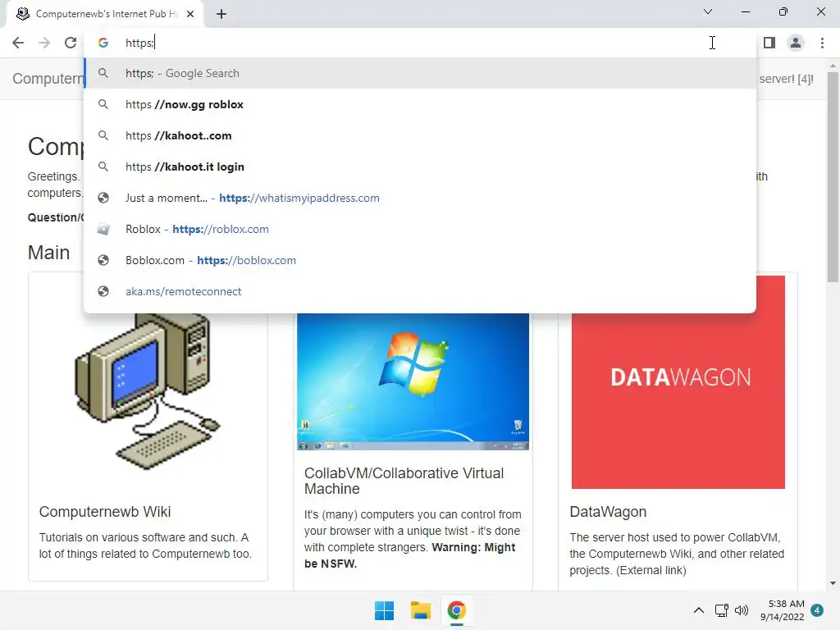The image size is (840, 630).
Task: Click the Roblox favicon in suggestions
Action: pos(103,230)
